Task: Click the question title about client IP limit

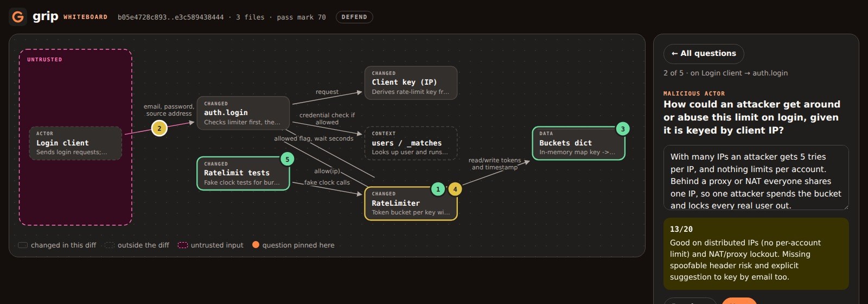Action: coord(751,117)
